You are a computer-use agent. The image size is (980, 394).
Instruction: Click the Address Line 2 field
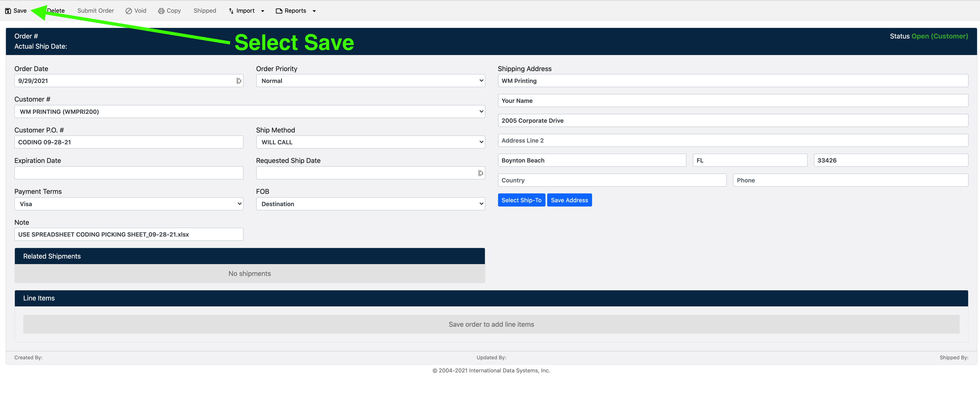(x=732, y=141)
